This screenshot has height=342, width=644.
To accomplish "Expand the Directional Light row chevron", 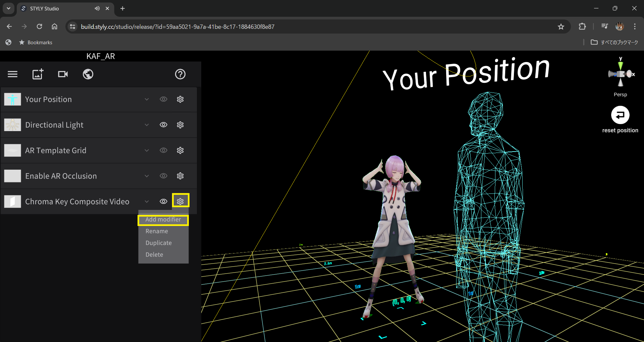I will [147, 125].
